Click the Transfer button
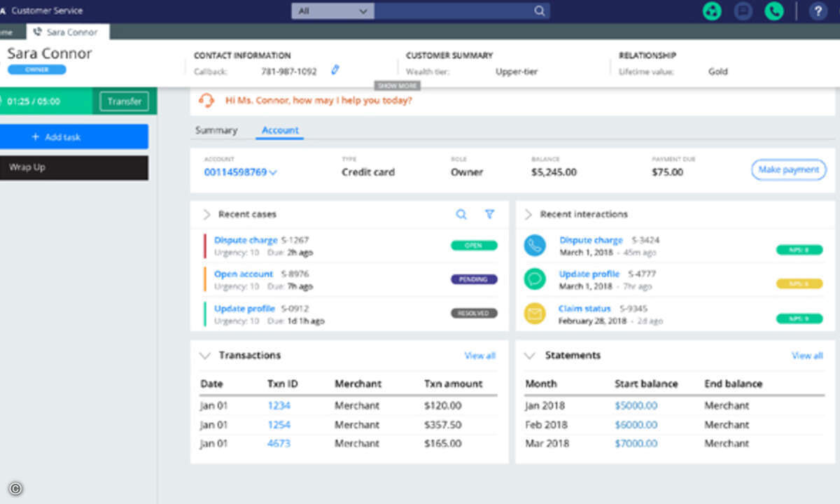840x504 pixels. (x=125, y=101)
